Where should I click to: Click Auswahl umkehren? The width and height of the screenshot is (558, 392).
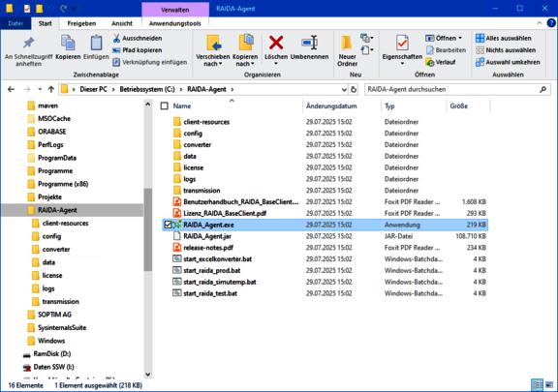click(508, 62)
